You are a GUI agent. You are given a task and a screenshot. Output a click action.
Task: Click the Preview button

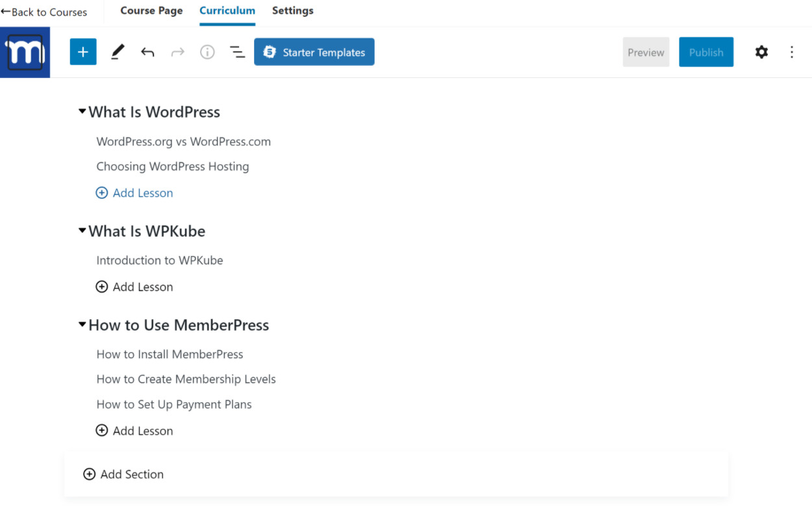point(646,52)
